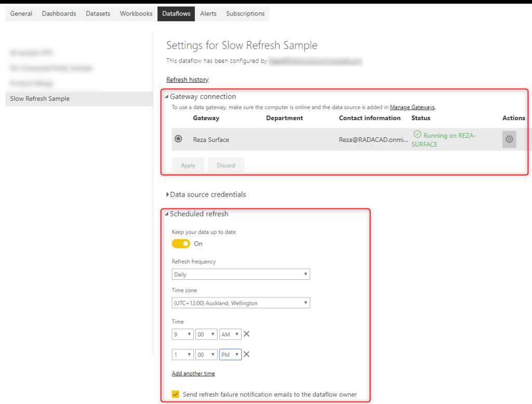Click the Manage Gateways link
The width and height of the screenshot is (532, 404).
(412, 107)
